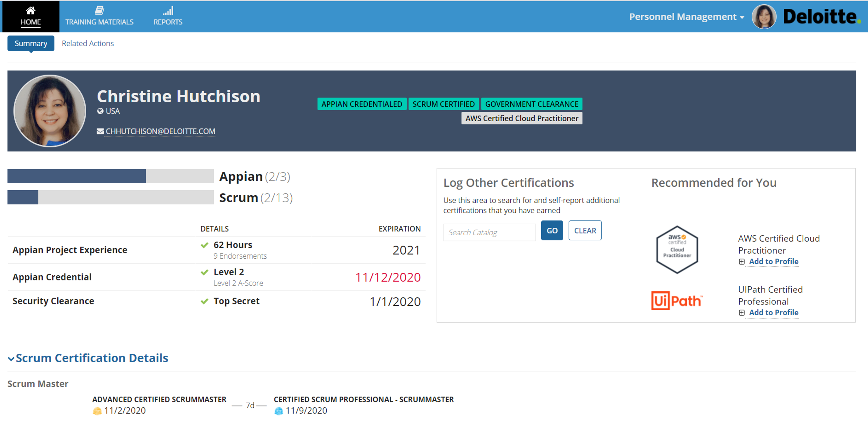Open the REPORTS tab

pos(168,17)
